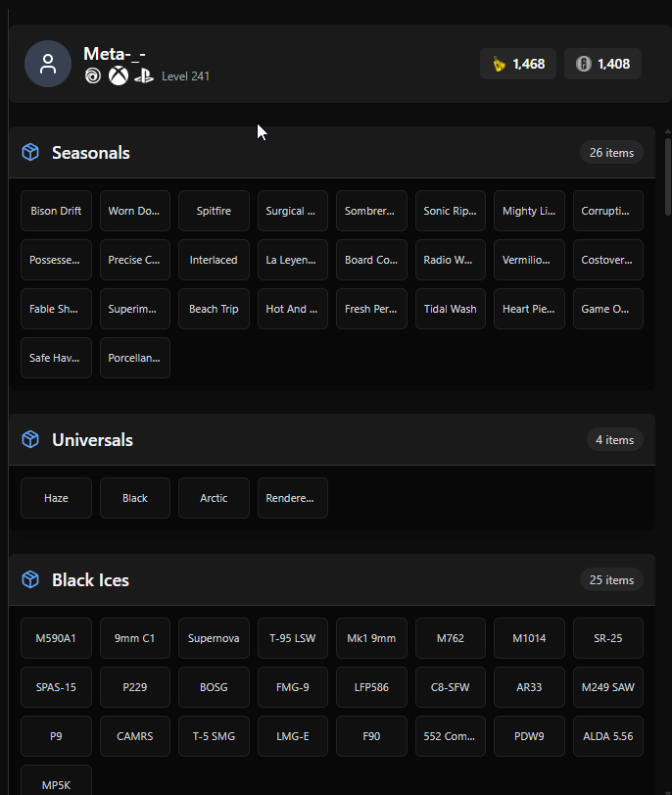Viewport: 672px width, 795px height.
Task: Click the Xbox platform icon
Action: [x=119, y=76]
